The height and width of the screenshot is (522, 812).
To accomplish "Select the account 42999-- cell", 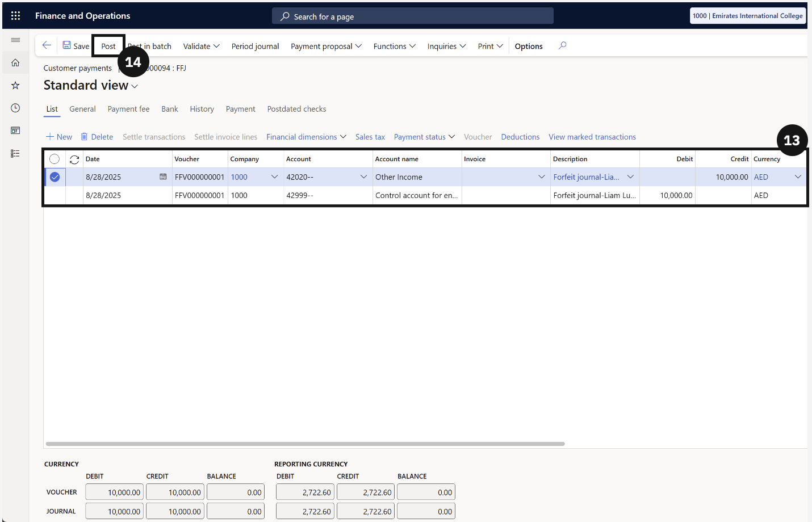I will 328,195.
